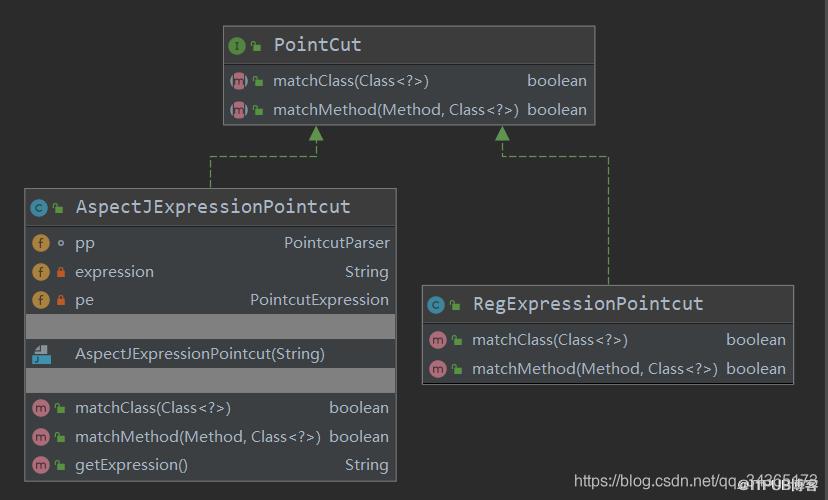The image size is (828, 500).
Task: Click public visibility icon of getExpression()
Action: [x=60, y=466]
